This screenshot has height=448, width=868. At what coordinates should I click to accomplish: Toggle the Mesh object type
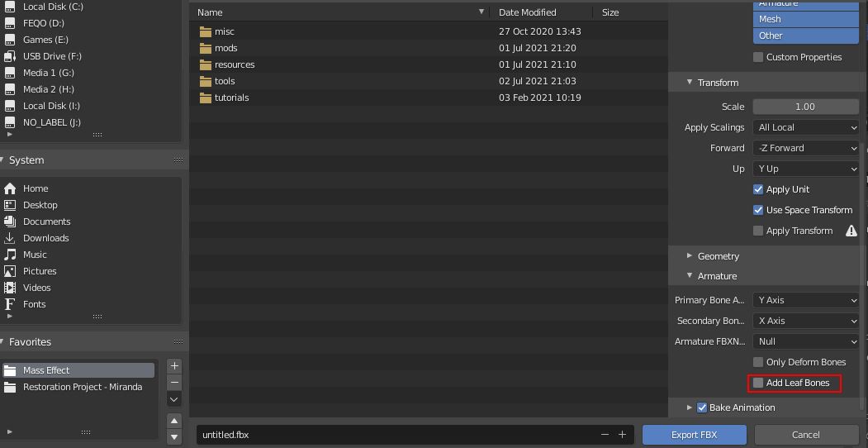pos(806,19)
